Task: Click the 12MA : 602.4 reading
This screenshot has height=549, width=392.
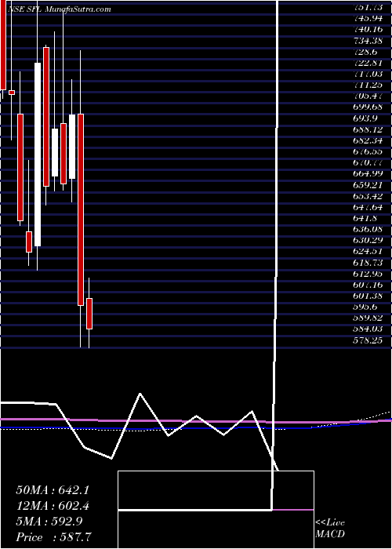Action: tap(53, 506)
